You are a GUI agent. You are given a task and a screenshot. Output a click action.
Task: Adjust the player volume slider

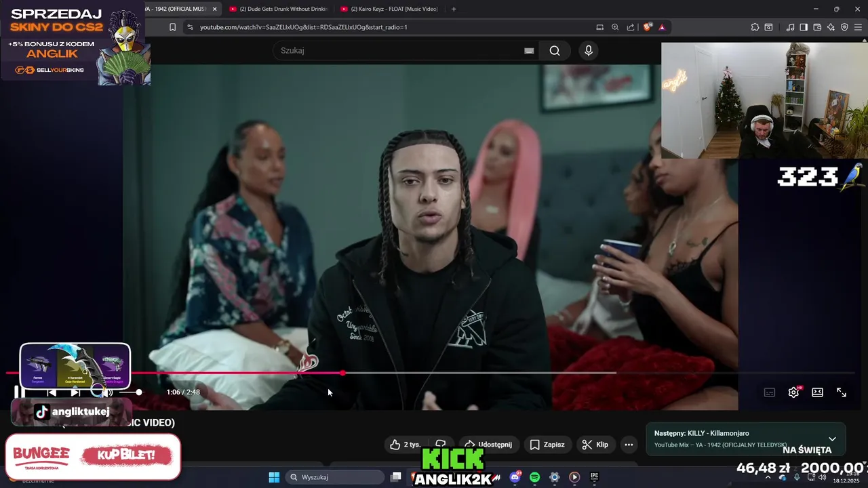(x=130, y=392)
